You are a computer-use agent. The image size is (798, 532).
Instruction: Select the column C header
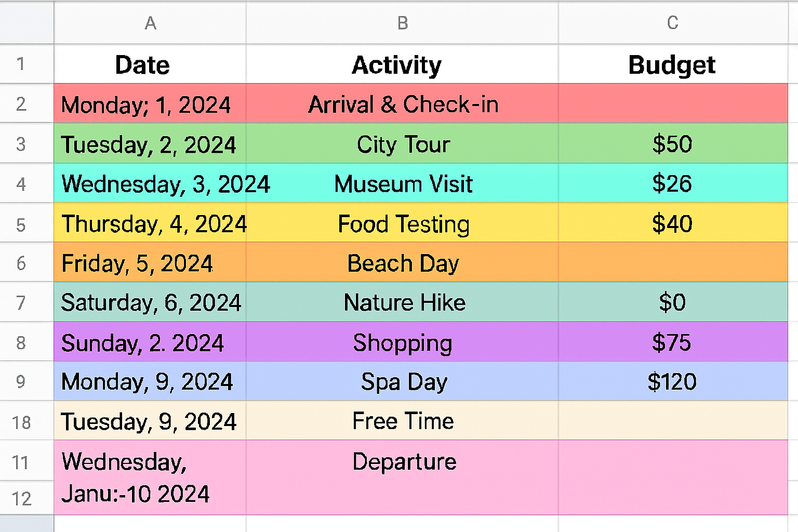[x=672, y=23]
